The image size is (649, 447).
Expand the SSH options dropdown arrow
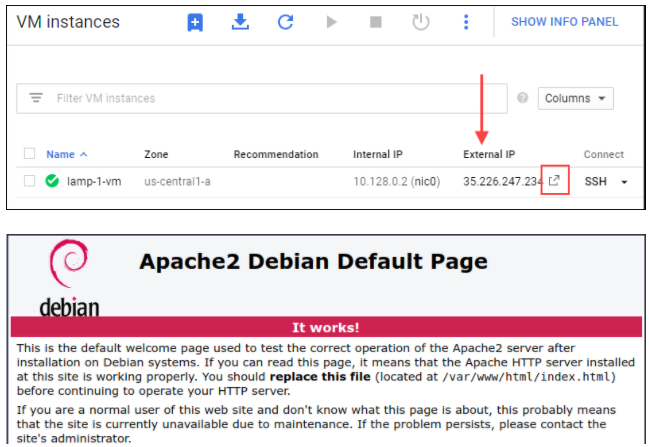624,182
